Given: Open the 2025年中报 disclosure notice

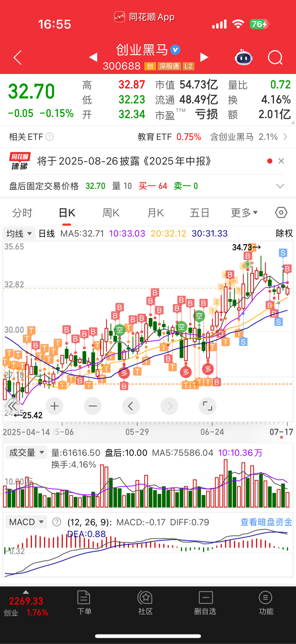Looking at the screenshot, I should [x=124, y=161].
